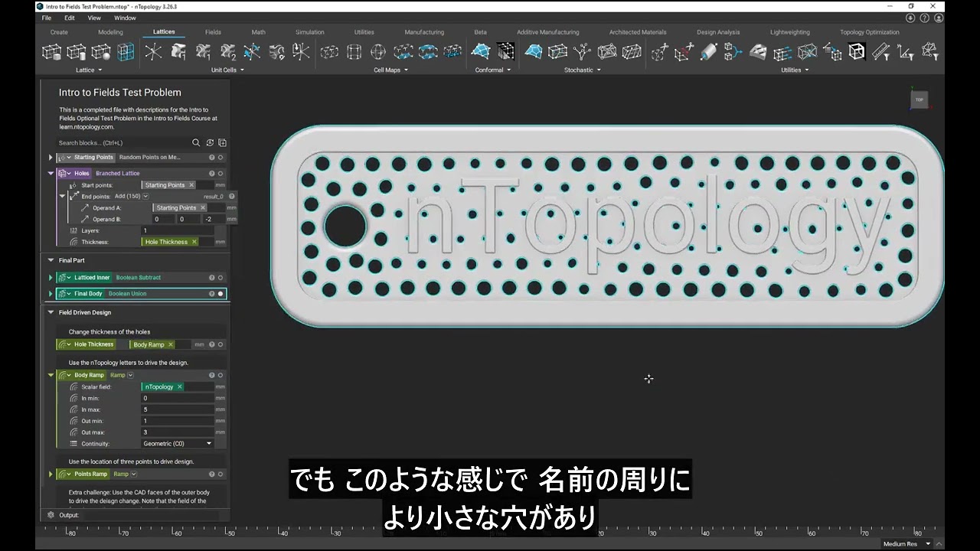
Task: Open the Medium Res resolution dropdown
Action: (x=929, y=544)
